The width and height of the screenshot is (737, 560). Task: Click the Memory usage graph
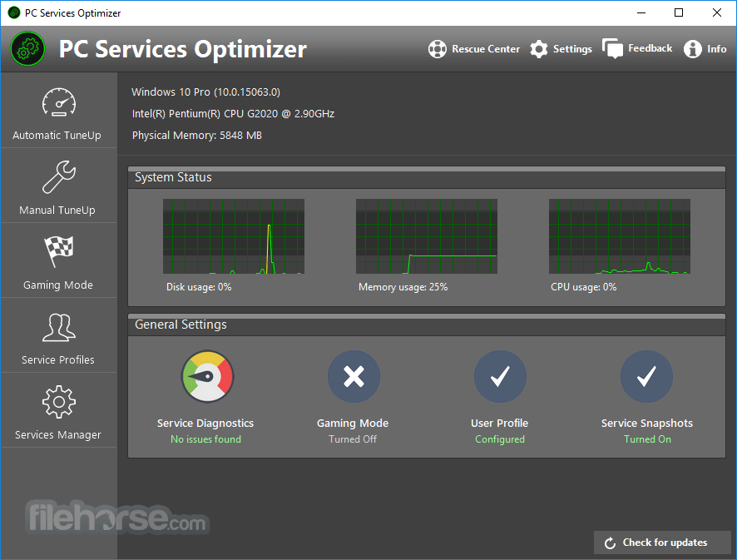[x=427, y=236]
